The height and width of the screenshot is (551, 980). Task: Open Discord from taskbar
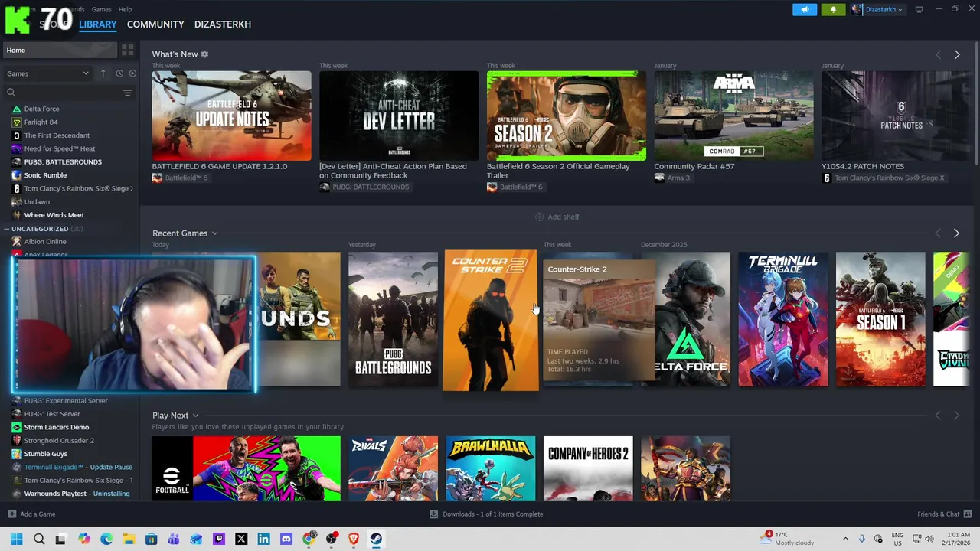click(286, 539)
